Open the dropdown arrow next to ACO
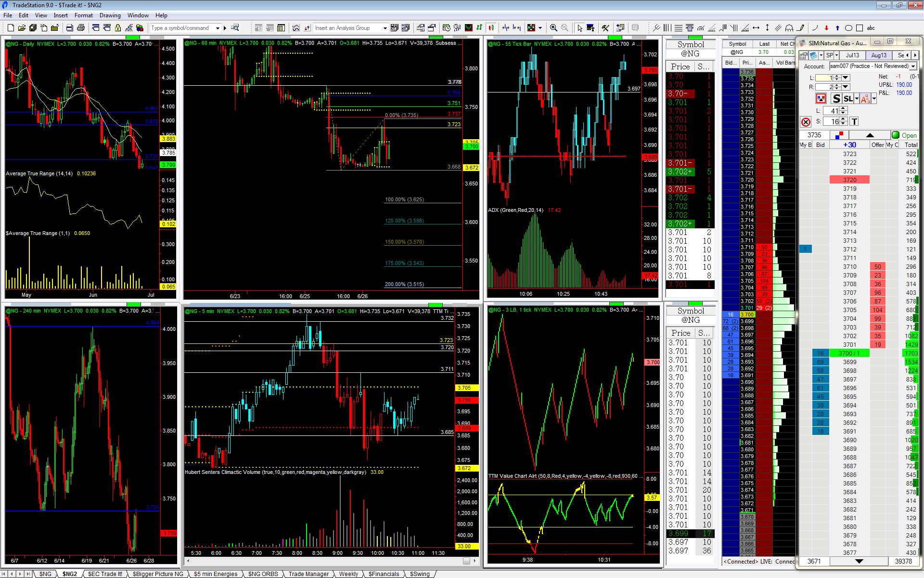The height and width of the screenshot is (578, 924). 874,99
